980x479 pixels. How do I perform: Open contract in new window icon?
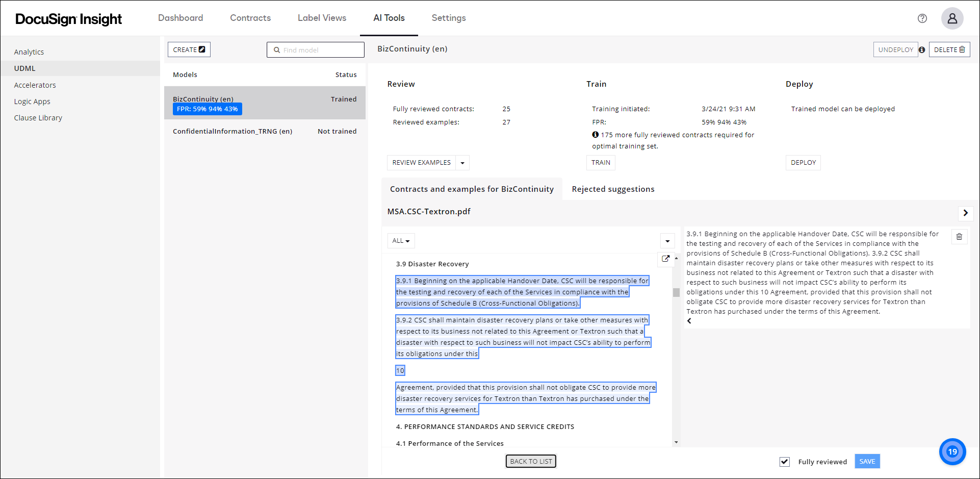tap(665, 259)
